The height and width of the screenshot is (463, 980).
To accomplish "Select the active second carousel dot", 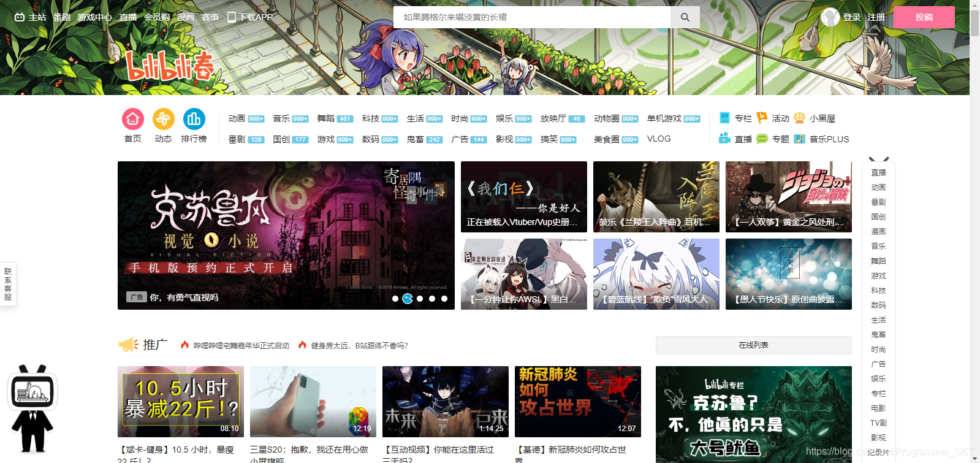I will (408, 299).
